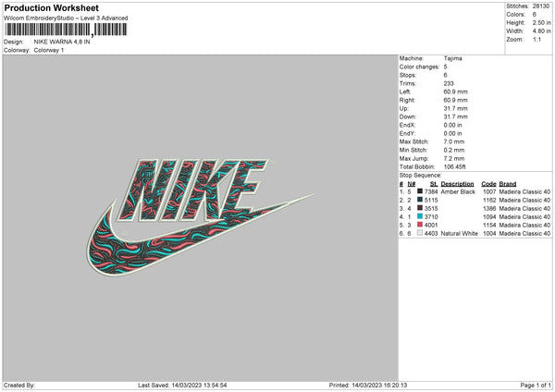Click thread code '1004'
This screenshot has width=555, height=392.
tap(489, 234)
